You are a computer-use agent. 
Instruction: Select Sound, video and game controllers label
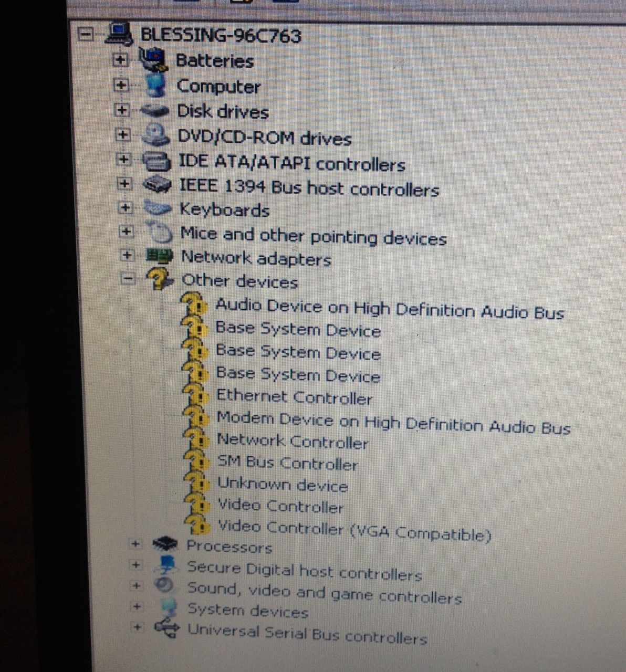coord(325,592)
